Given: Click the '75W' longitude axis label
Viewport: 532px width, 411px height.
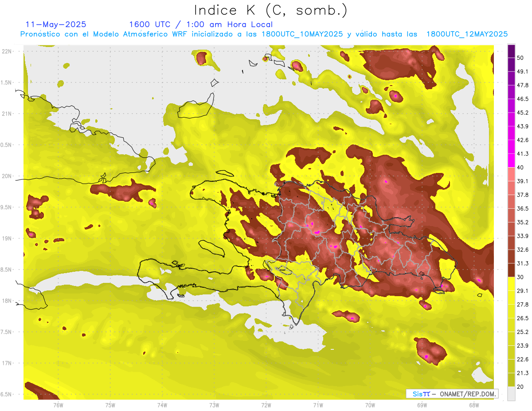Looking at the screenshot, I should pyautogui.click(x=110, y=406).
